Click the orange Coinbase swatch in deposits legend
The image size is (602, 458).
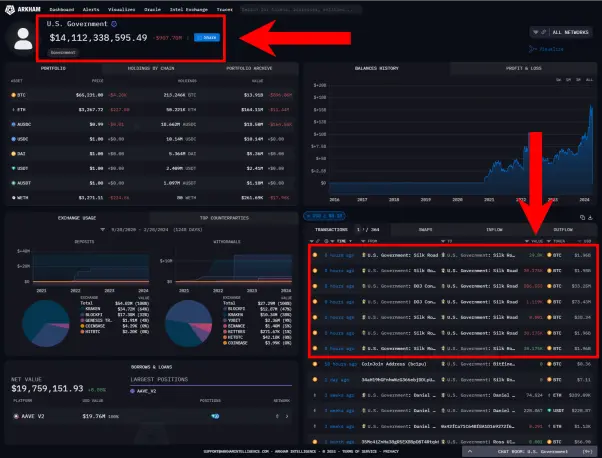click(x=82, y=326)
